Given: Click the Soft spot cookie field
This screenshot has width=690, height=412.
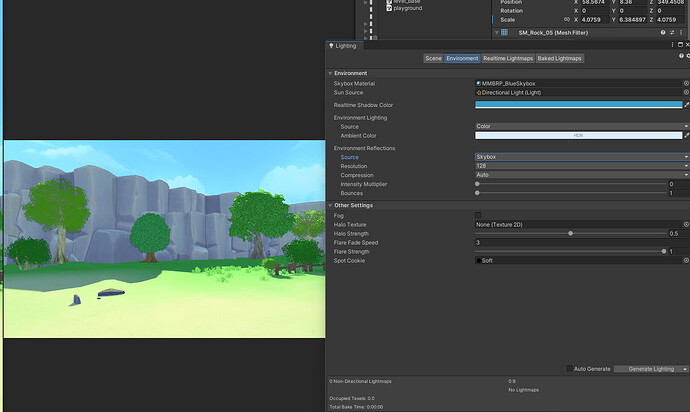Looking at the screenshot, I should tap(578, 261).
